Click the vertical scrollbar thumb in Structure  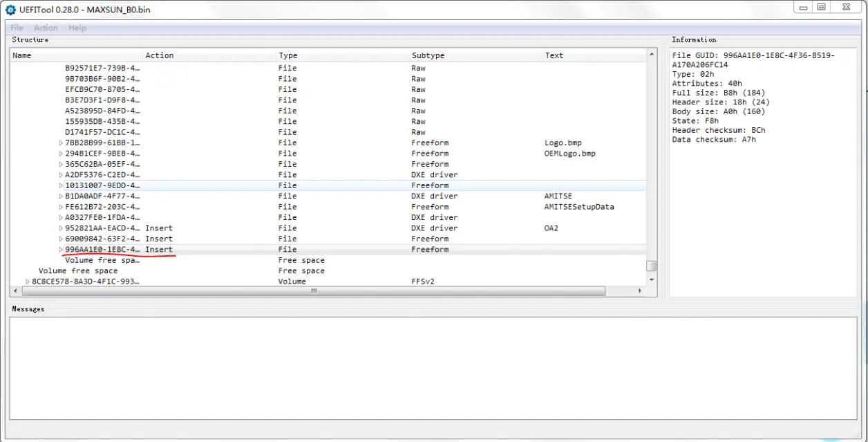[x=652, y=266]
